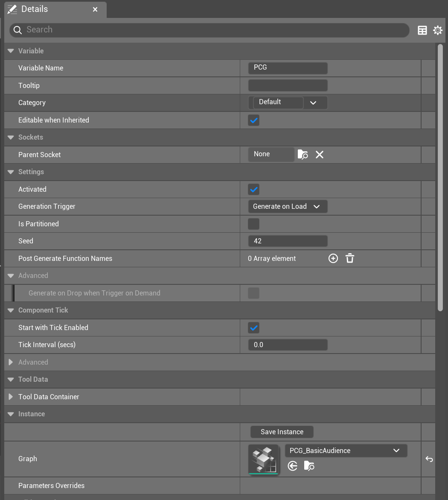The height and width of the screenshot is (500, 448).
Task: Click the Parent Socket None field
Action: [271, 154]
